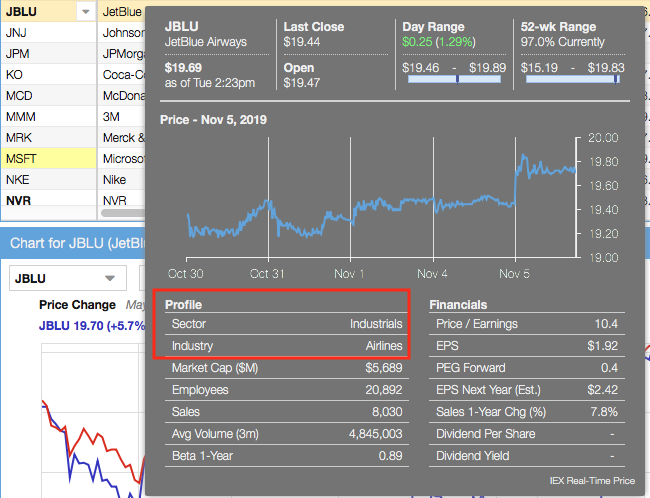Select the JPM ticker row
650x498 pixels.
[x=49, y=54]
